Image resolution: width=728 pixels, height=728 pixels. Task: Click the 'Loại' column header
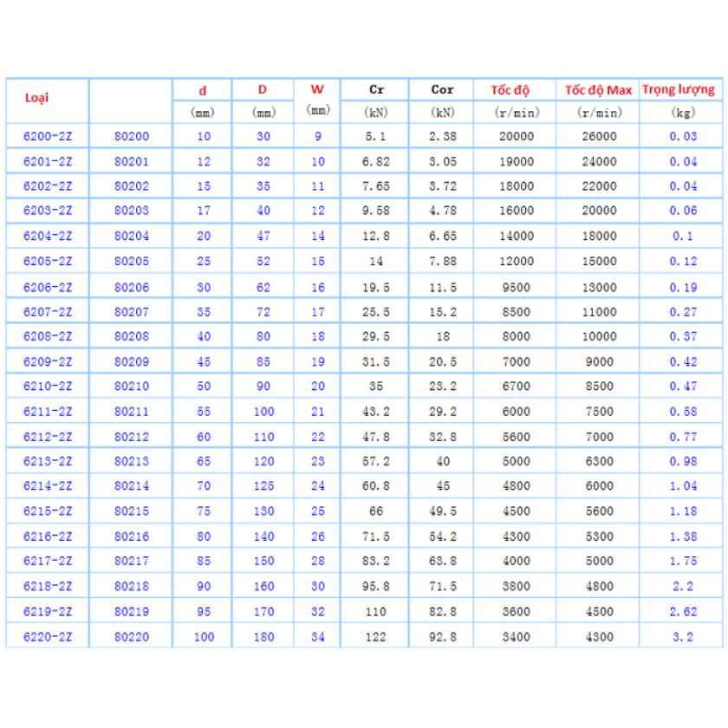tap(36, 97)
